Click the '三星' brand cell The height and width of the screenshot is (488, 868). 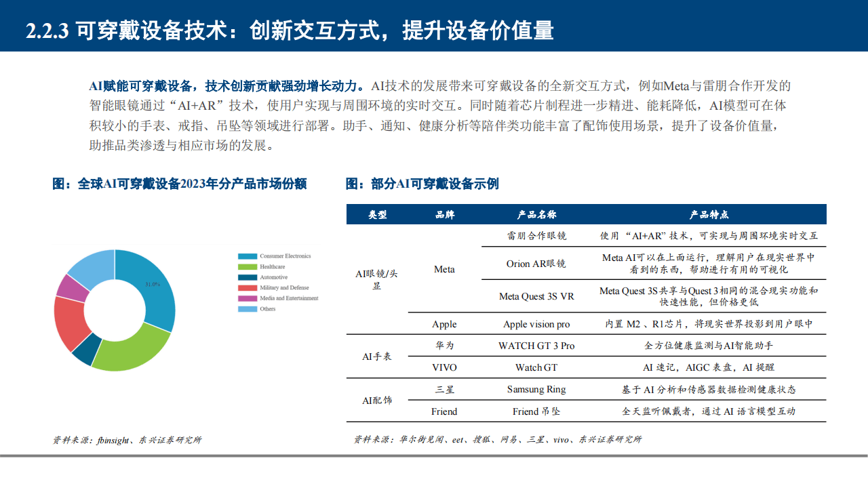point(445,389)
